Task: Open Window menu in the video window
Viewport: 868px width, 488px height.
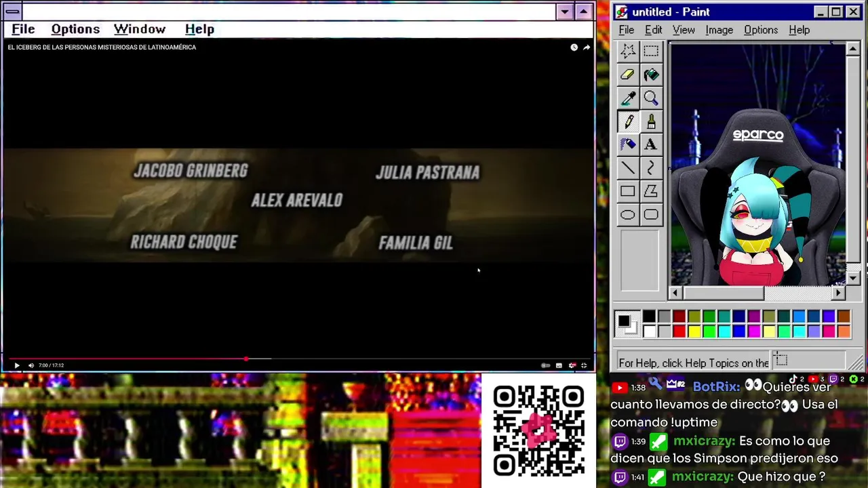Action: [x=140, y=29]
